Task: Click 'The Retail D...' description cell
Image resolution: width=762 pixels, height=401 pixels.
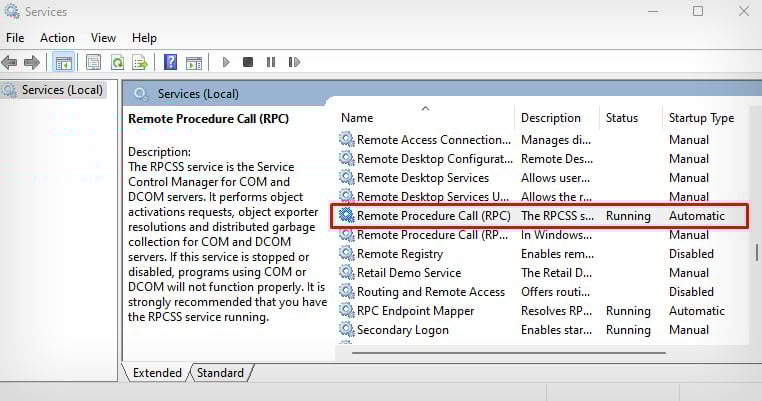Action: tap(556, 273)
